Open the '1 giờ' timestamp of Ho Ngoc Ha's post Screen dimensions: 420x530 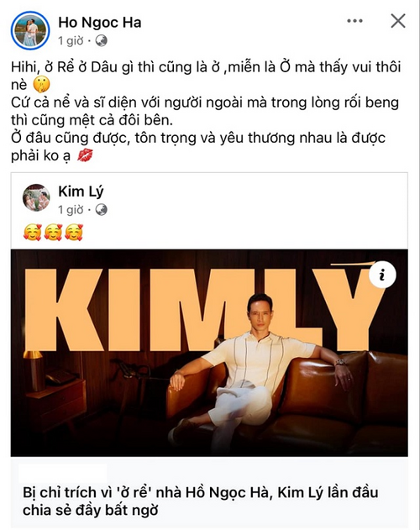click(71, 41)
